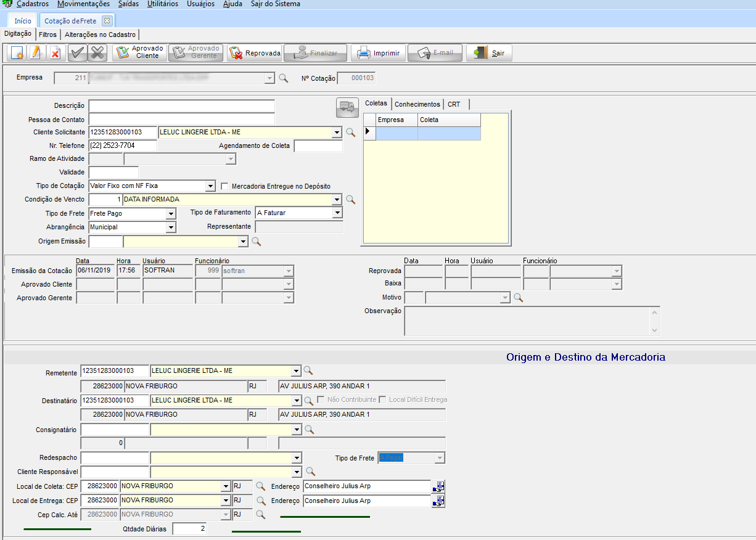Toggle the Não Contribuinte checkbox
The width and height of the screenshot is (756, 540).
(321, 400)
